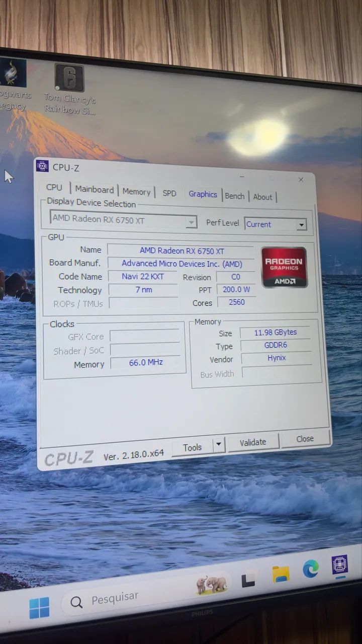Viewport: 362px width, 644px height.
Task: Minimize the CPU-Z window
Action: coord(242,178)
